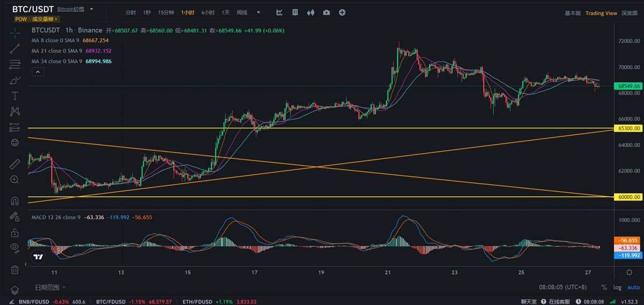Viewport: 644px width, 305px height.
Task: Expand the BTC/USDT pair selector arrow
Action: 92,9
